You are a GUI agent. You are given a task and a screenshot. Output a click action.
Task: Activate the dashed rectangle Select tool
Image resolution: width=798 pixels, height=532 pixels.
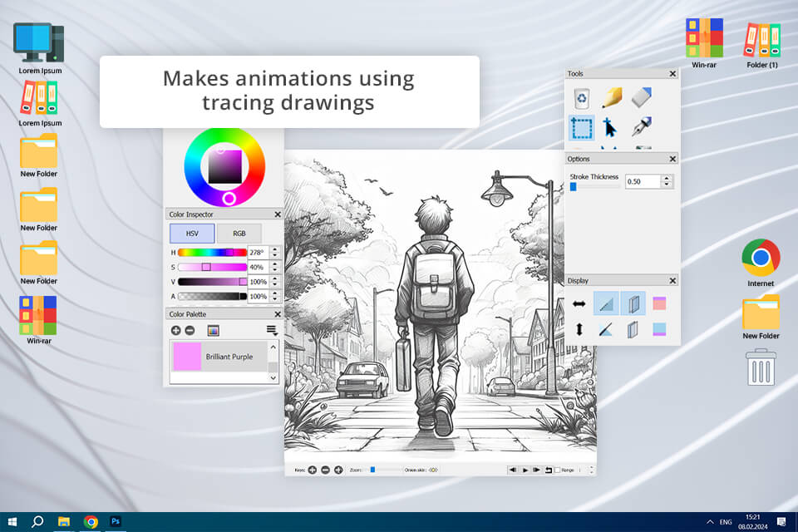(x=581, y=128)
